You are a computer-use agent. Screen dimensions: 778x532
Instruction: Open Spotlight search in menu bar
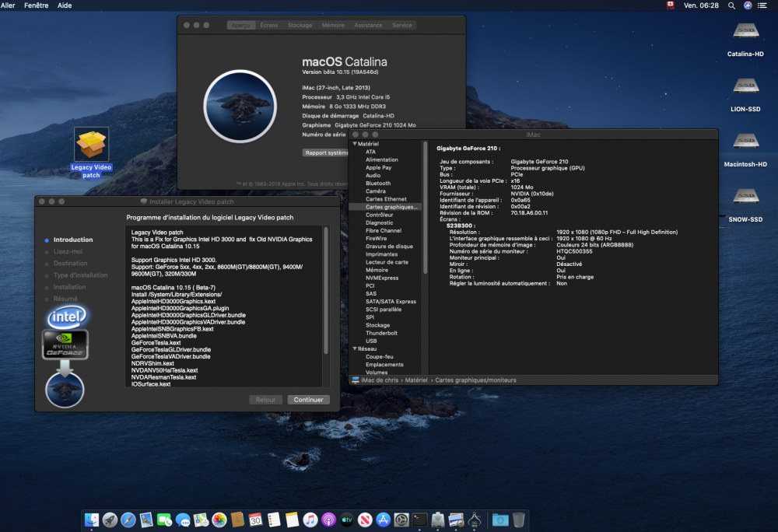click(731, 5)
